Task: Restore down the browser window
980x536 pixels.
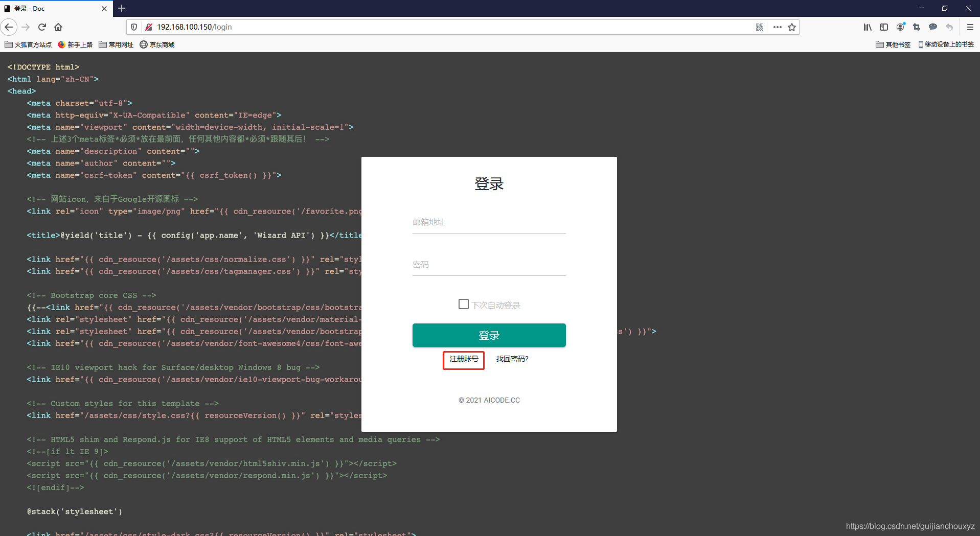Action: [x=945, y=8]
